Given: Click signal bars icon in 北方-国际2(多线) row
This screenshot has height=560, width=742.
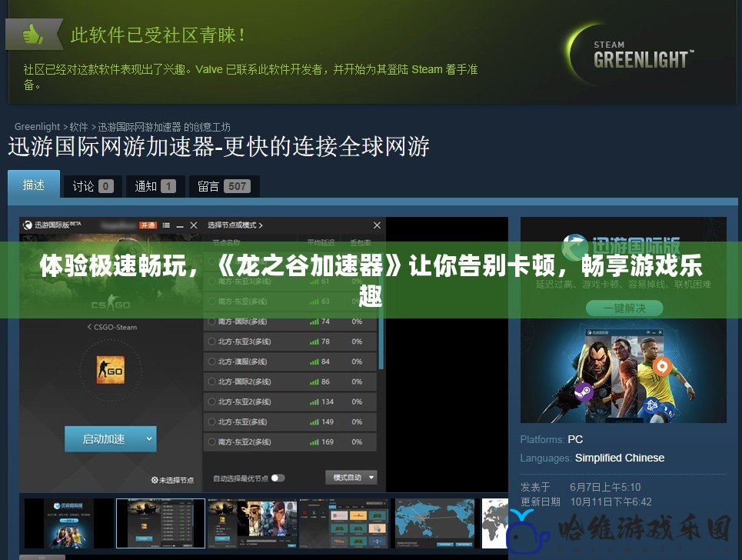Looking at the screenshot, I should pyautogui.click(x=314, y=382).
